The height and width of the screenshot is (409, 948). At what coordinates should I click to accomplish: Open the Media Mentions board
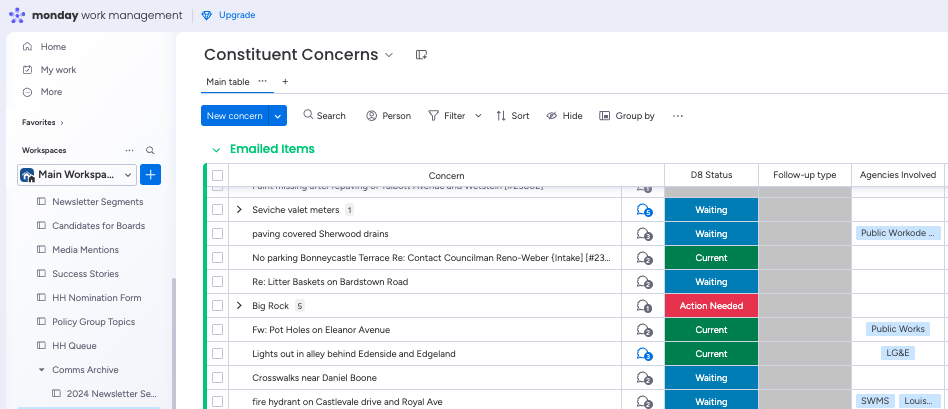(85, 249)
